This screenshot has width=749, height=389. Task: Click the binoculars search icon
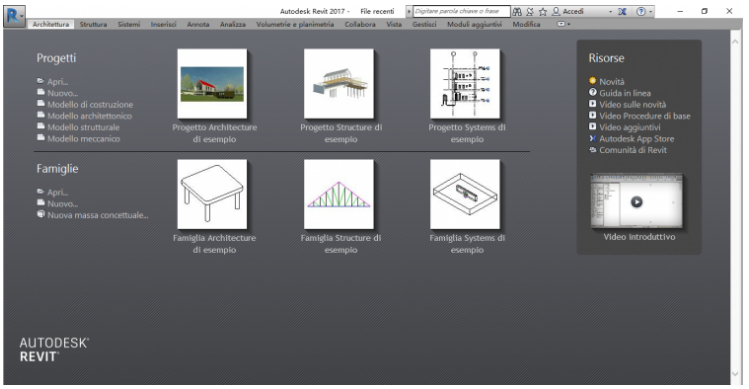coord(517,11)
